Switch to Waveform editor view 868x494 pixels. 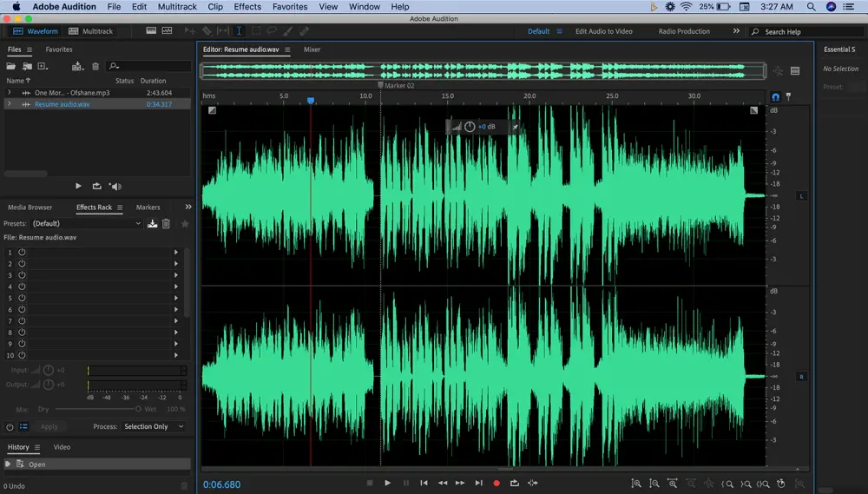click(36, 31)
